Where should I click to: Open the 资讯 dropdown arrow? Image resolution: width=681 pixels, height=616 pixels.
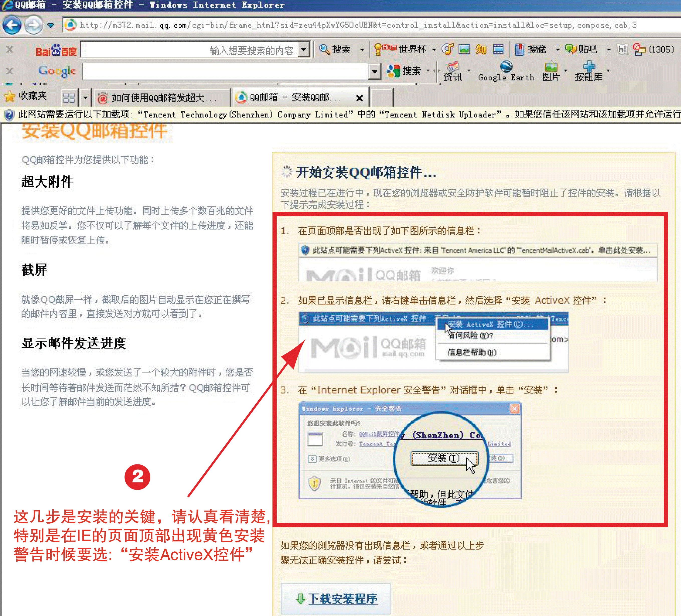469,71
